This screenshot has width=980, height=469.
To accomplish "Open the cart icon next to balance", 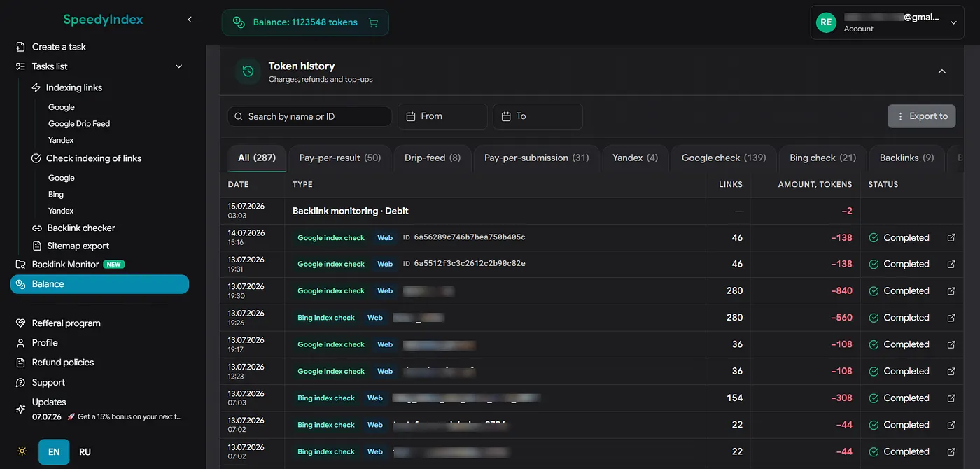I will pos(373,22).
